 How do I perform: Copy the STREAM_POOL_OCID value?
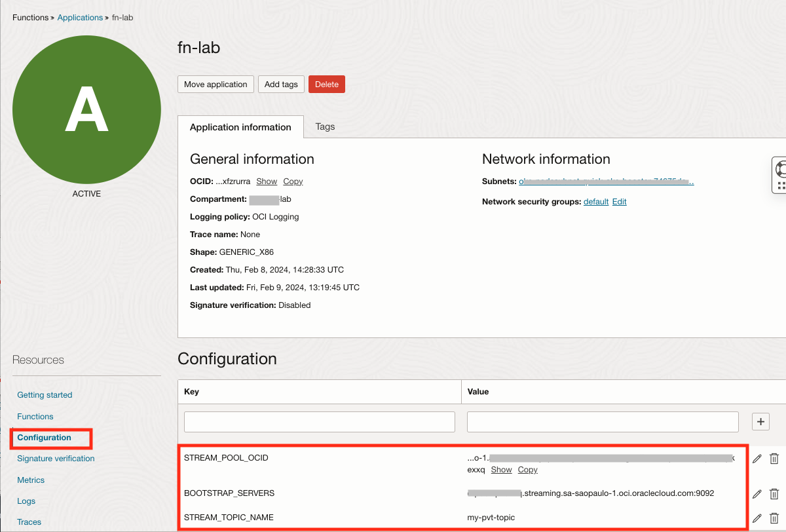pyautogui.click(x=528, y=470)
